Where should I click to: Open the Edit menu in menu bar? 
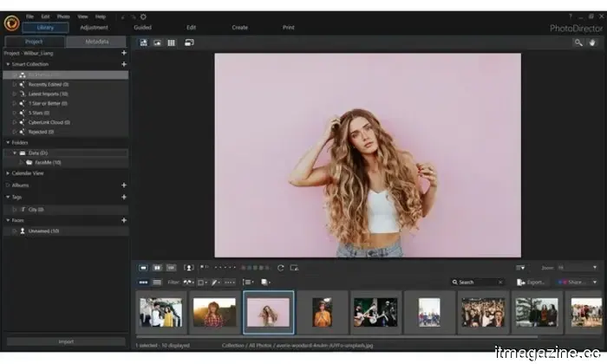pyautogui.click(x=45, y=16)
